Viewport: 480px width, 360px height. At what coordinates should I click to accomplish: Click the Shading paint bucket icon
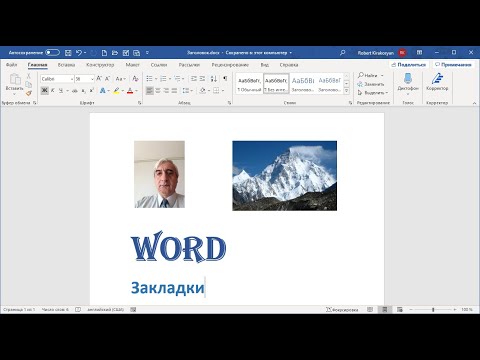(202, 90)
